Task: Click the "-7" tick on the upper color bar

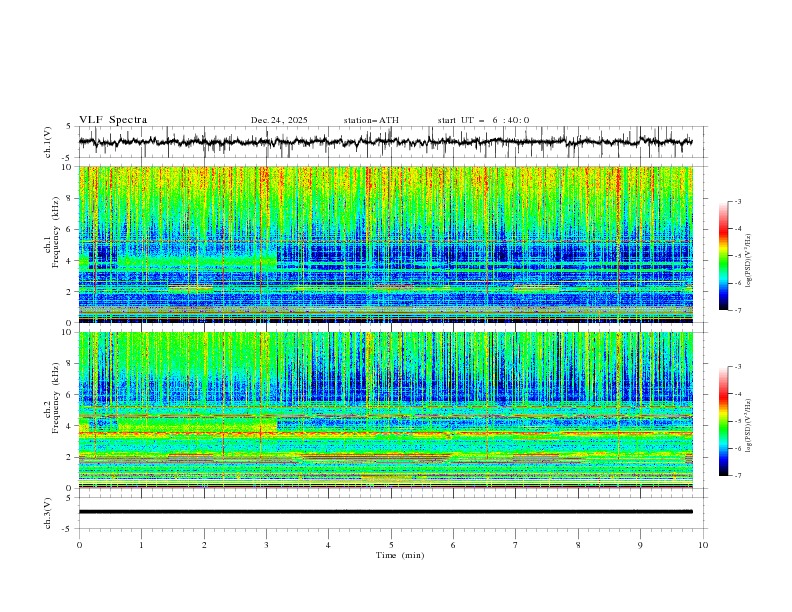Action: (738, 310)
